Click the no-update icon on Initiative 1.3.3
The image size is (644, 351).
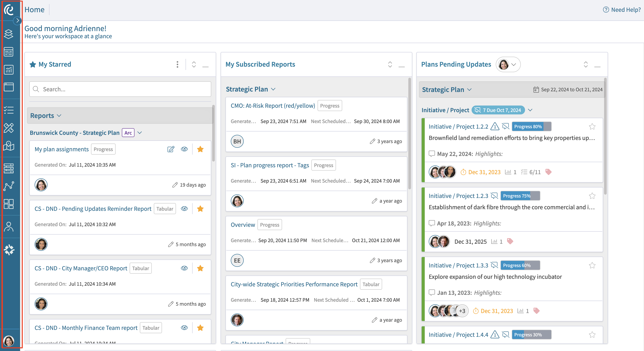[494, 265]
